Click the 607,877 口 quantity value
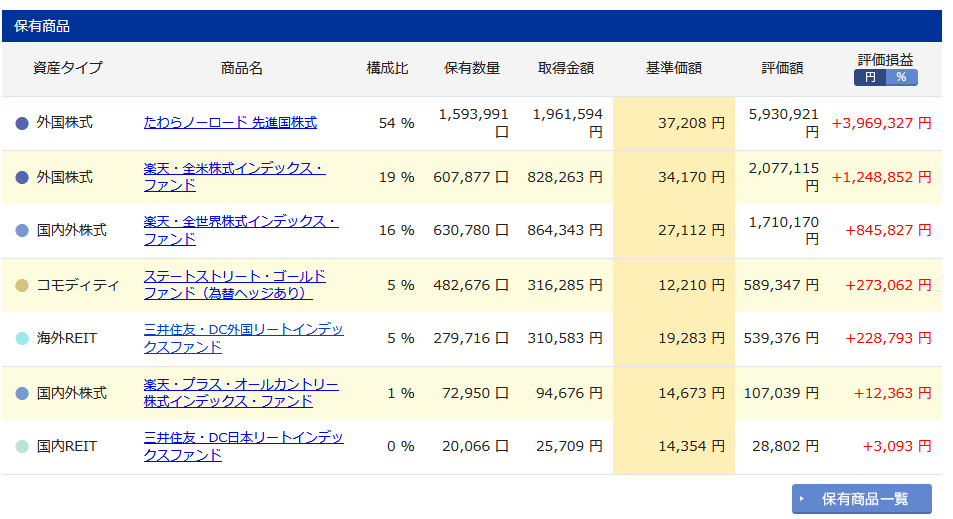The image size is (953, 519). [x=470, y=177]
